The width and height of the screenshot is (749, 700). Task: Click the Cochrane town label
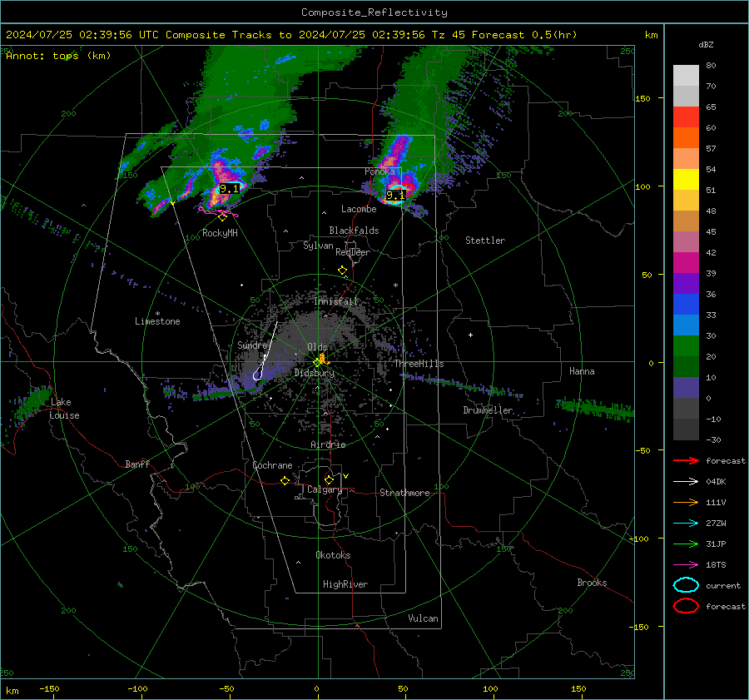coord(272,465)
